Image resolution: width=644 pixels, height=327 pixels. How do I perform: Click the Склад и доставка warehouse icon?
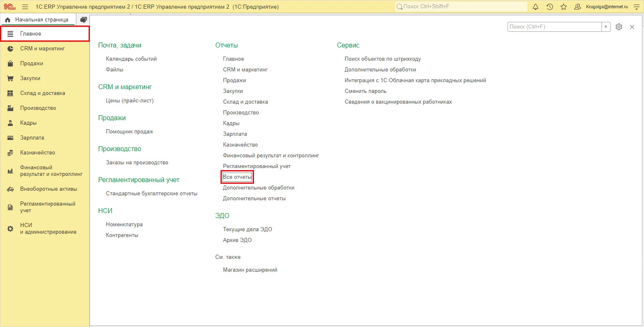[10, 93]
